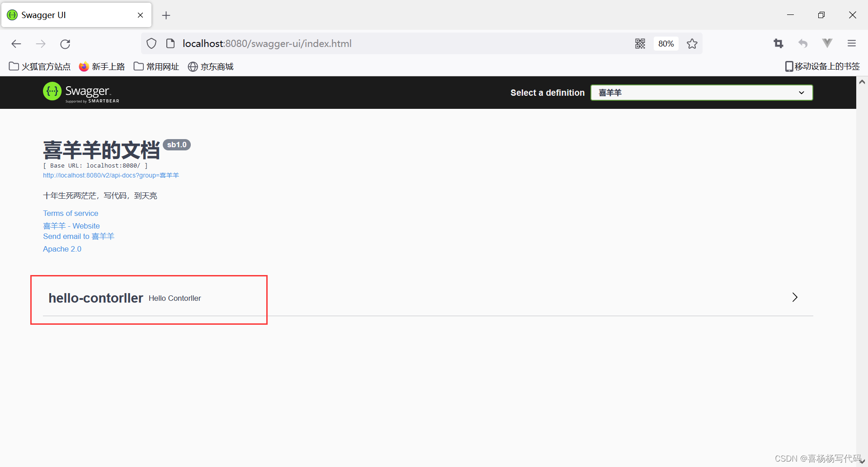Navigate back with the back arrow
Screen dimensions: 868x467
[16, 43]
